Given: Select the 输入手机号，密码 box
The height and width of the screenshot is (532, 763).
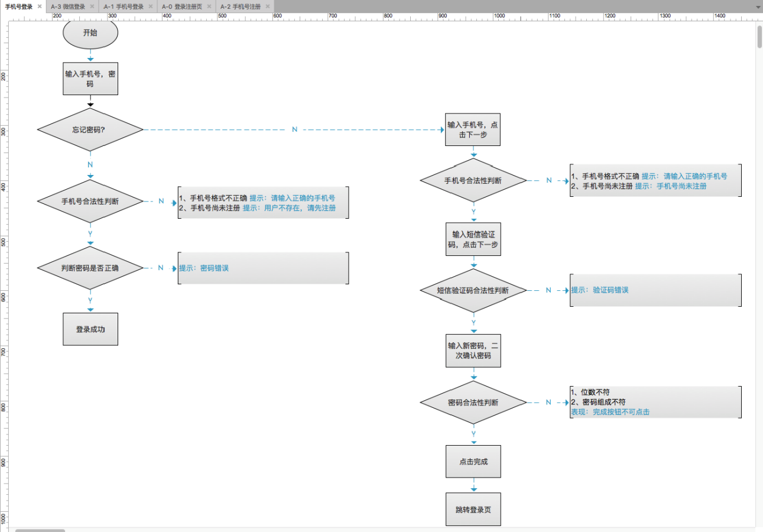Looking at the screenshot, I should (x=90, y=79).
